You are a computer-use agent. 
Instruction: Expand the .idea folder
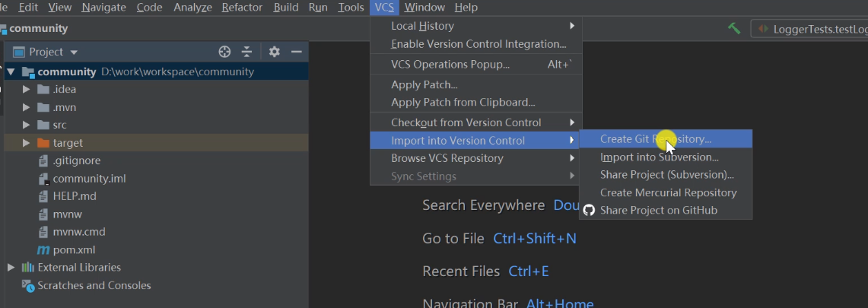[x=26, y=90]
